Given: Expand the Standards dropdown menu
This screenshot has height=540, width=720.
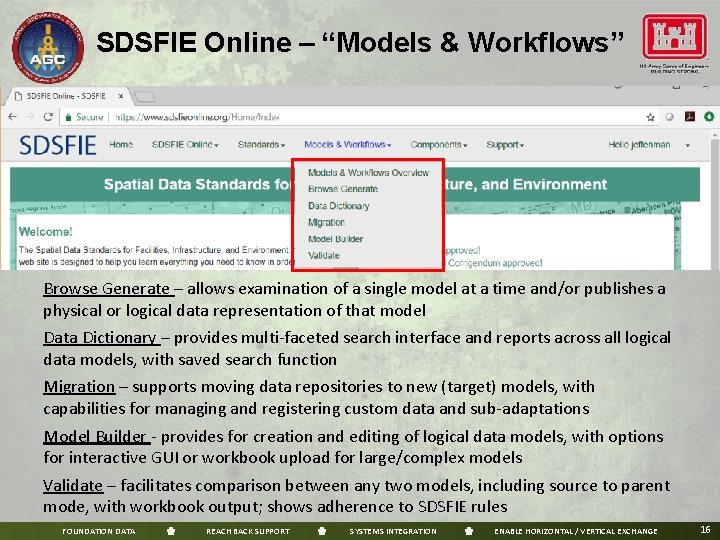Looking at the screenshot, I should pyautogui.click(x=261, y=144).
